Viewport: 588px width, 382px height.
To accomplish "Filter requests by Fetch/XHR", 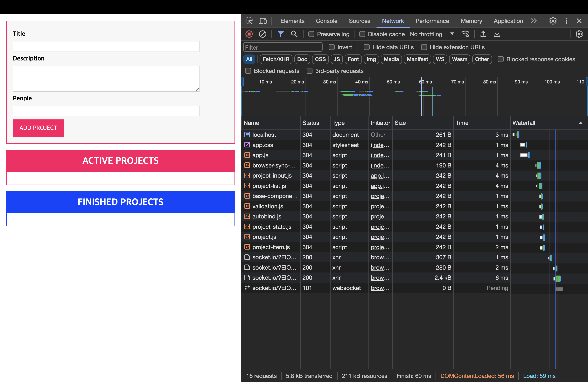I will pos(276,59).
